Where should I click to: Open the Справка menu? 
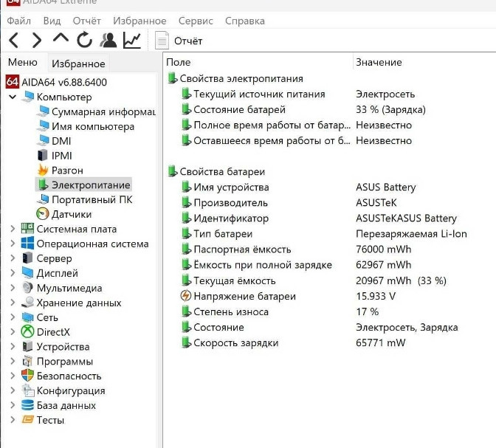245,21
